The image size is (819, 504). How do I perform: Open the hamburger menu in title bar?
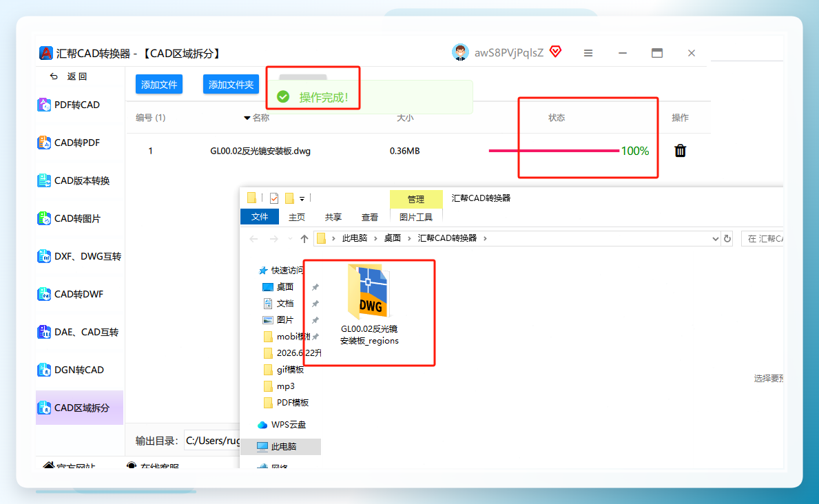pos(588,53)
